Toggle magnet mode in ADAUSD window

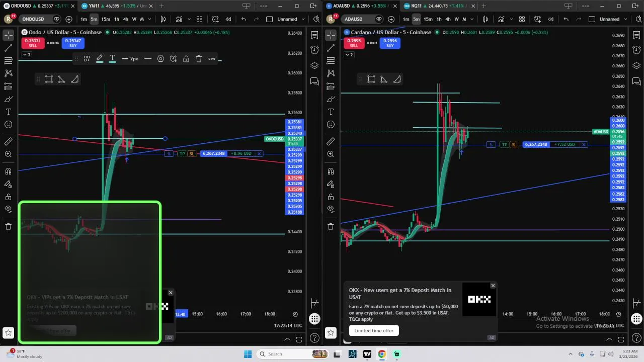tap(331, 171)
